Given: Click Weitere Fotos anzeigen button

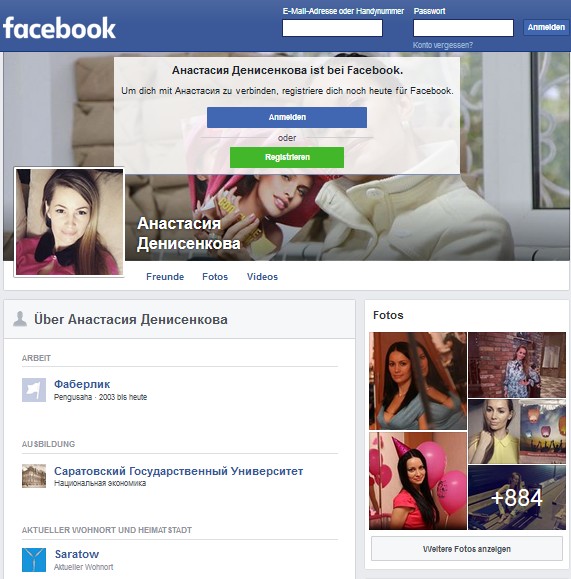Looking at the screenshot, I should (x=467, y=549).
